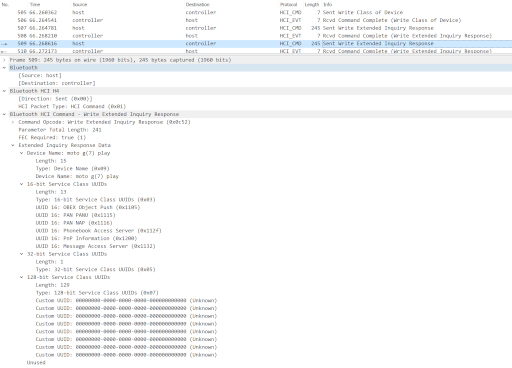Select the [Destination: controller] field
Screen dimensions: 512x368
(x=57, y=83)
